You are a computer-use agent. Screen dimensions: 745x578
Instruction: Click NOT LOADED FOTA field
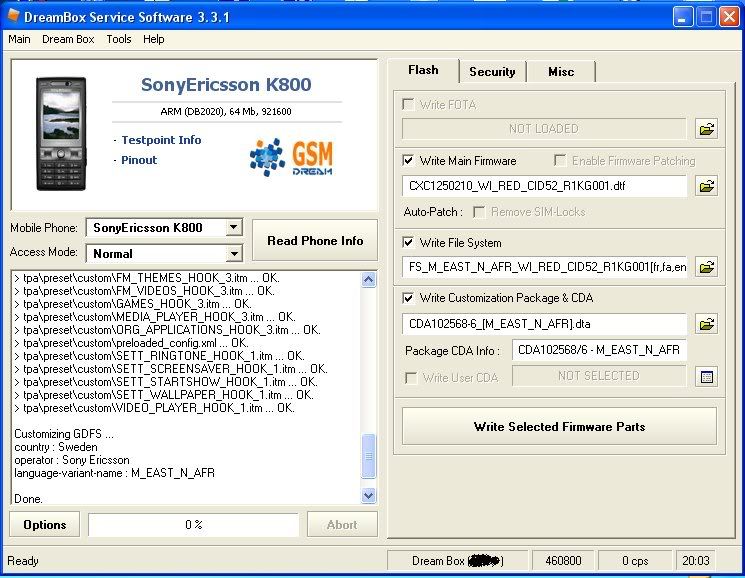click(x=544, y=129)
